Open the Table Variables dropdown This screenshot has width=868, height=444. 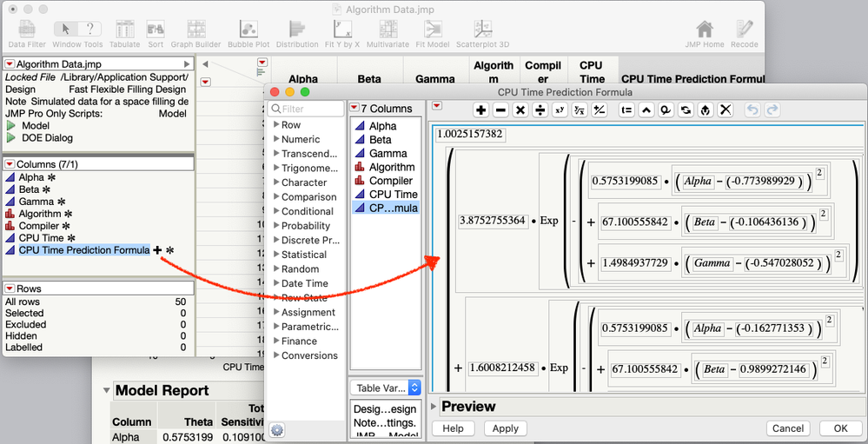click(385, 388)
